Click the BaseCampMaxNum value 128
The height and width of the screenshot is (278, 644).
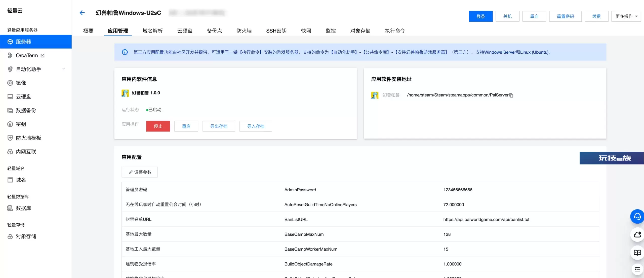447,234
